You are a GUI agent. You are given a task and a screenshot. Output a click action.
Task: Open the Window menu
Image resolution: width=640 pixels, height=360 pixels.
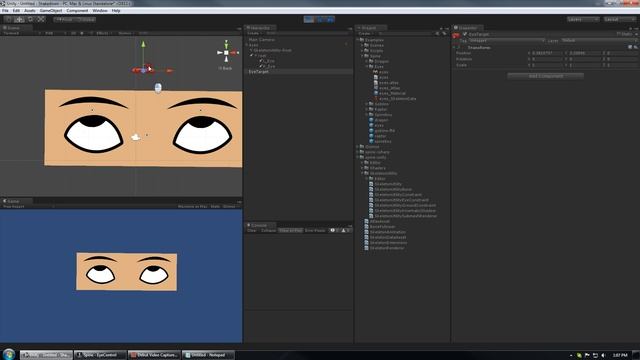point(100,11)
